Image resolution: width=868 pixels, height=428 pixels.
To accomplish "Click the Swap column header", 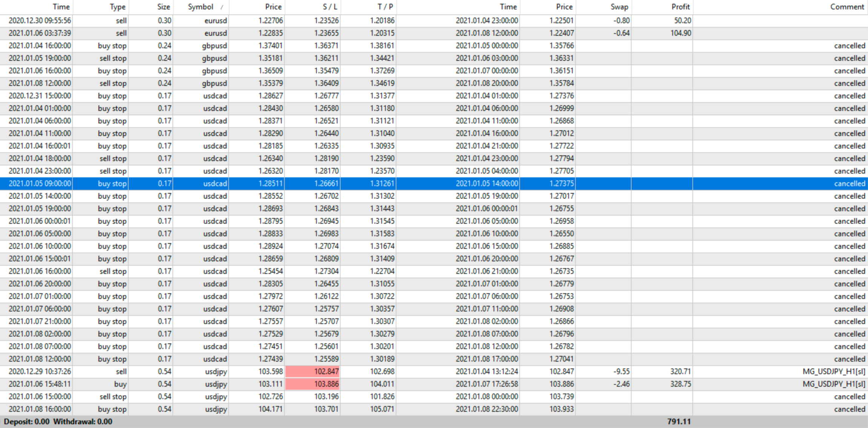I will pos(619,7).
